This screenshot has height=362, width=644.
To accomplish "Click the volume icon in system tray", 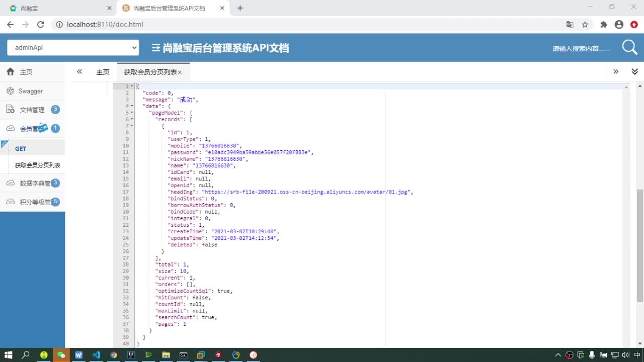I will pyautogui.click(x=625, y=355).
